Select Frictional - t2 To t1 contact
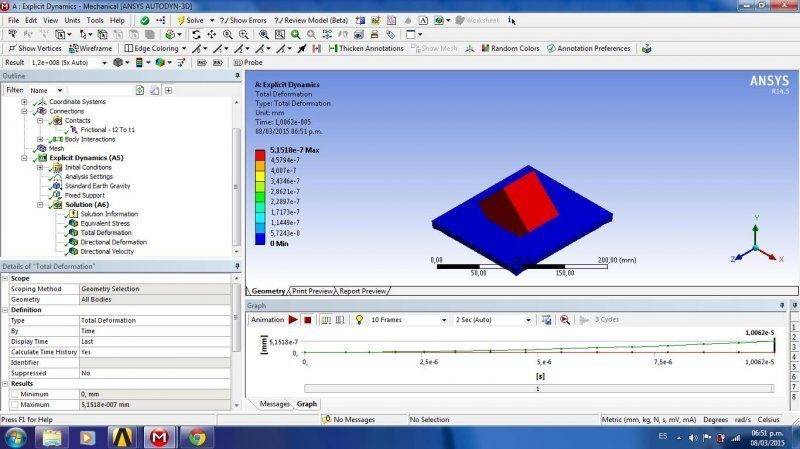 (107, 130)
